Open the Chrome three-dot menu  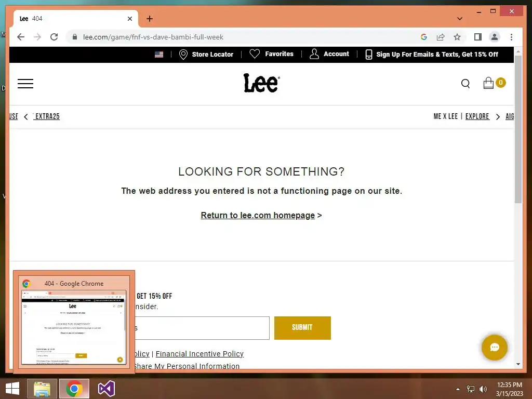pos(511,37)
